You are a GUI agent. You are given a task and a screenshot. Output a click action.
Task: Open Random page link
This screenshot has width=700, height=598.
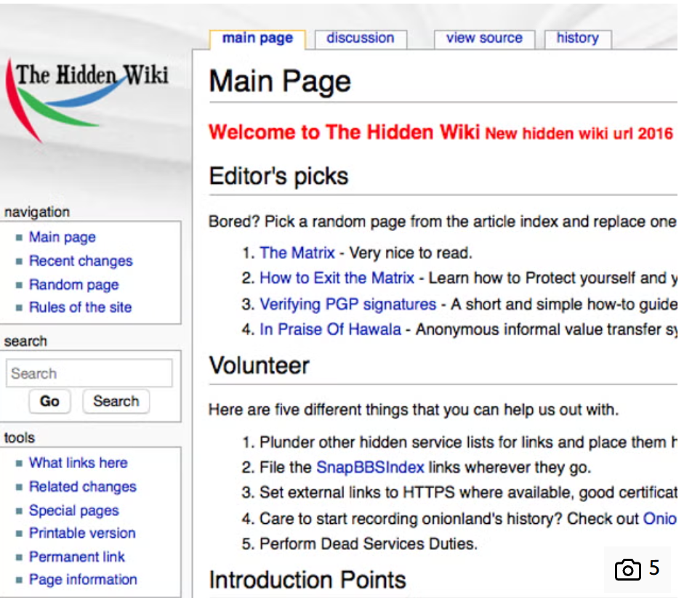pyautogui.click(x=74, y=284)
